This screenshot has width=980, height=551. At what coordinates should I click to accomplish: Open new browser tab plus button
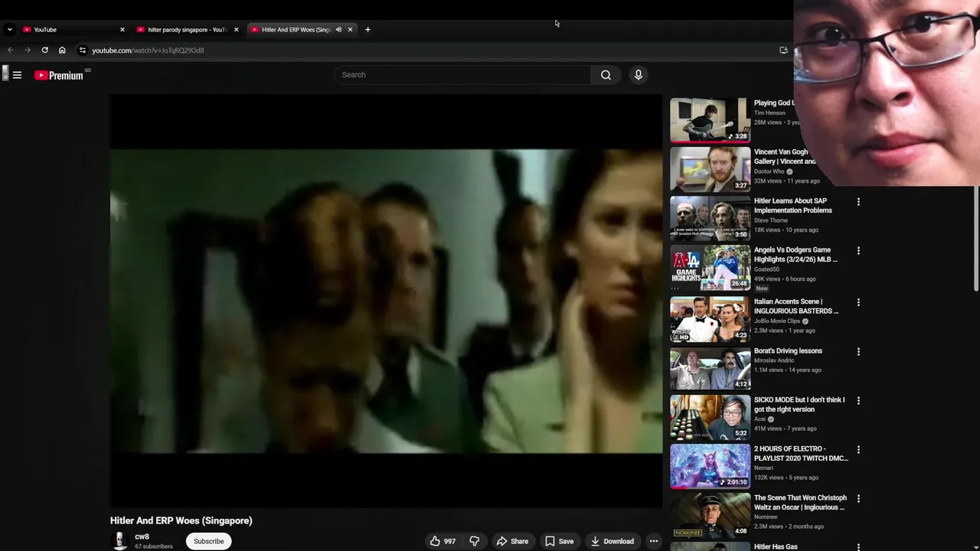coord(367,30)
